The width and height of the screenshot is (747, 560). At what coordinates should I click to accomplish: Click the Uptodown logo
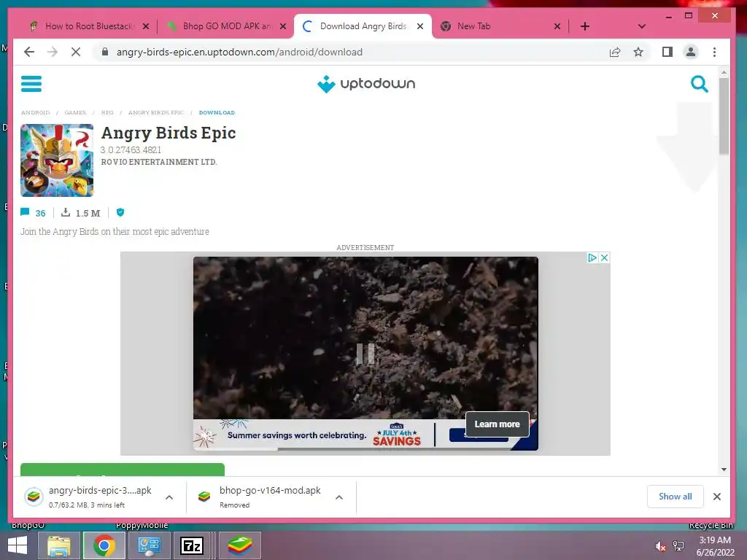[x=366, y=84]
